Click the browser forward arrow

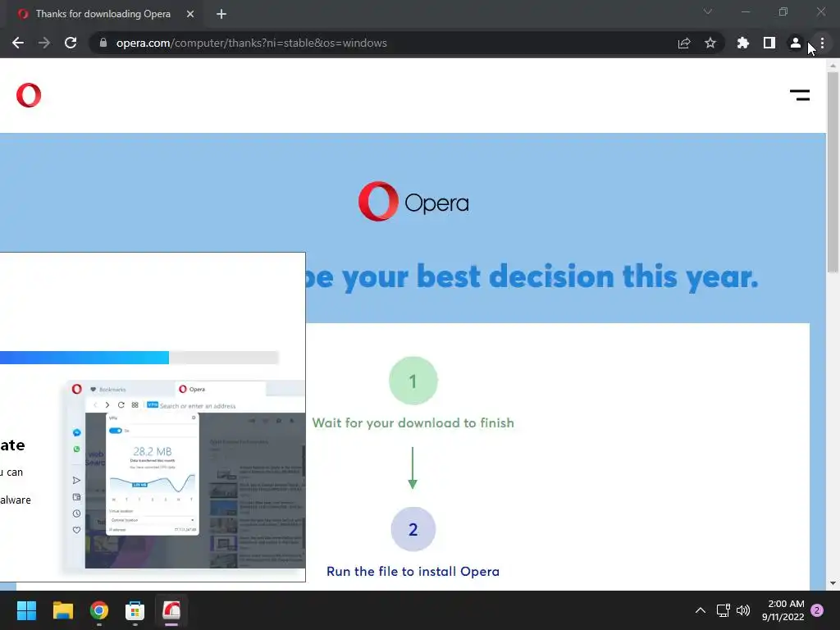tap(44, 43)
